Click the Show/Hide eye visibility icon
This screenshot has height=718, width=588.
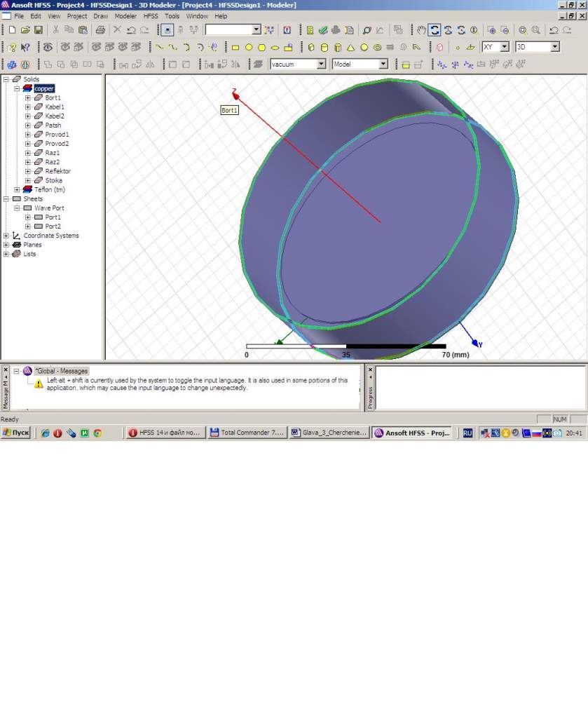point(48,47)
